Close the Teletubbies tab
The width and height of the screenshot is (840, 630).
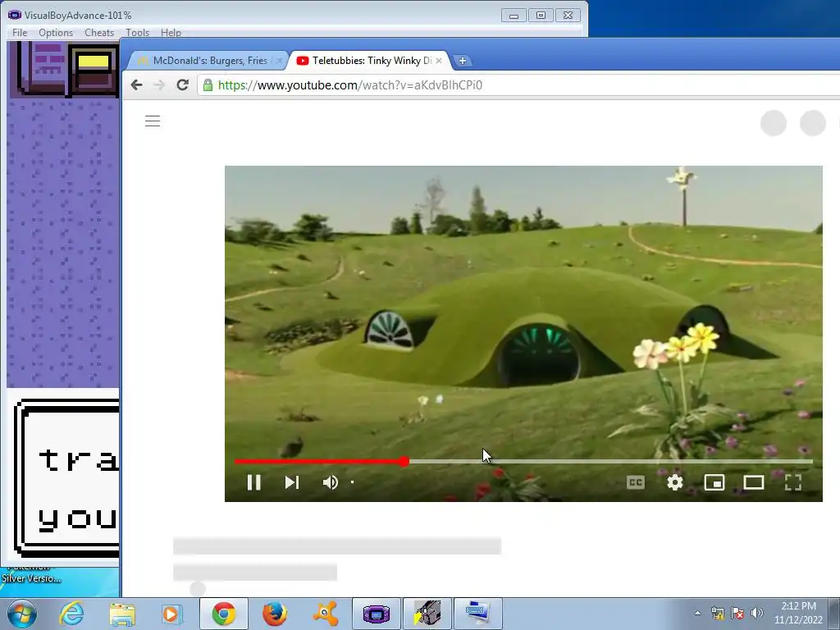[439, 61]
